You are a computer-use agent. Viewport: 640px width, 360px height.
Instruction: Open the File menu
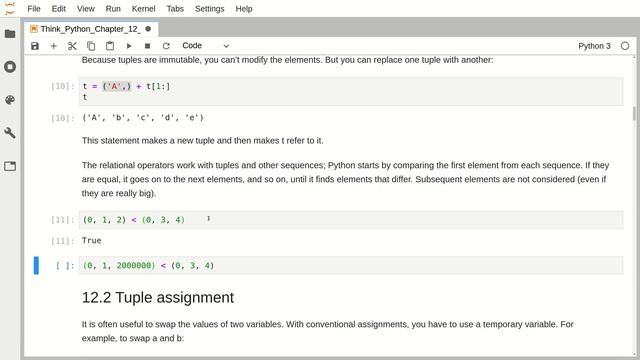(34, 9)
